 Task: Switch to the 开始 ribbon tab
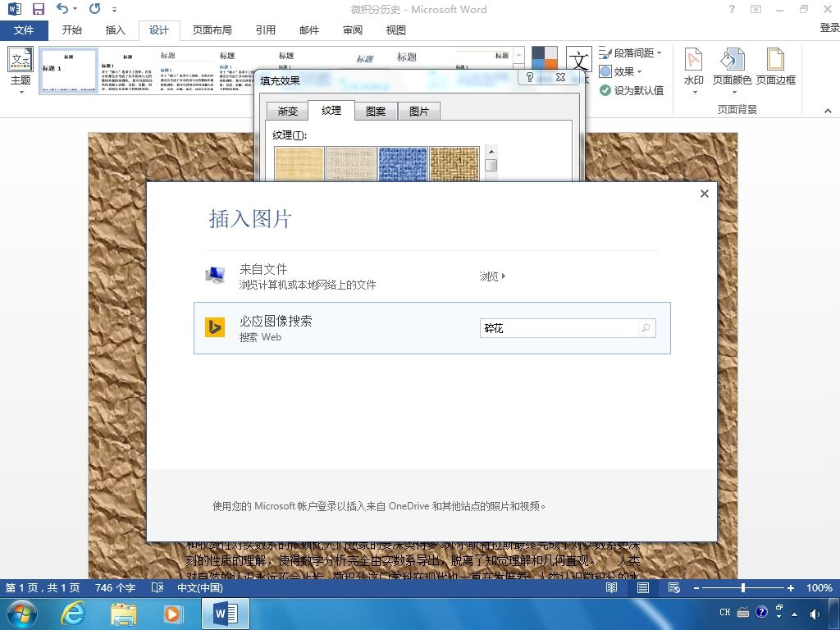pos(72,30)
